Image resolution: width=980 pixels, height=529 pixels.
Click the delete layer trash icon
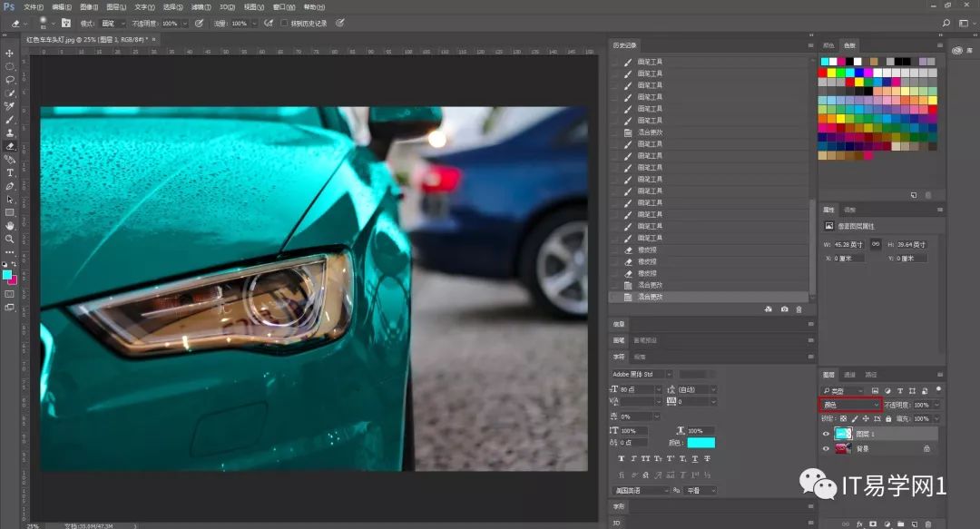point(928,524)
